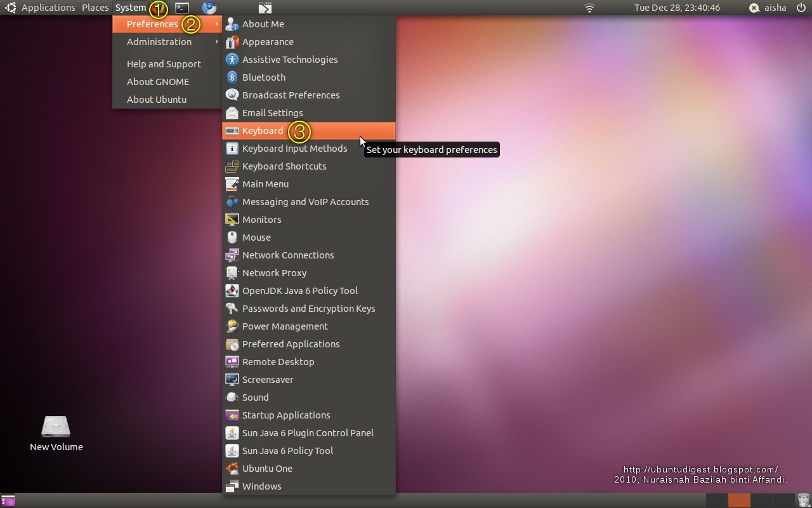Expand the Preferences submenu arrow
This screenshot has width=812, height=508.
(216, 23)
